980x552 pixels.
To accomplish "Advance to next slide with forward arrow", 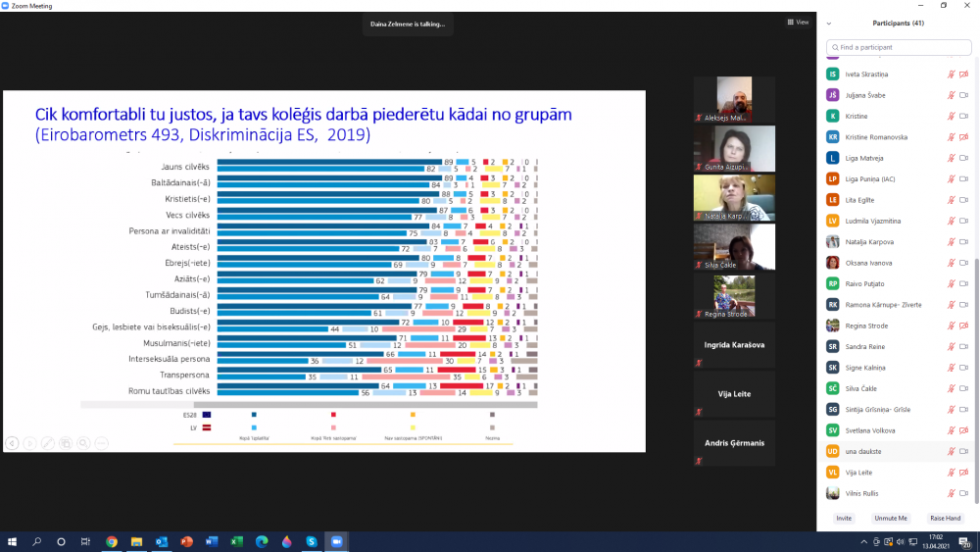I will pyautogui.click(x=29, y=443).
